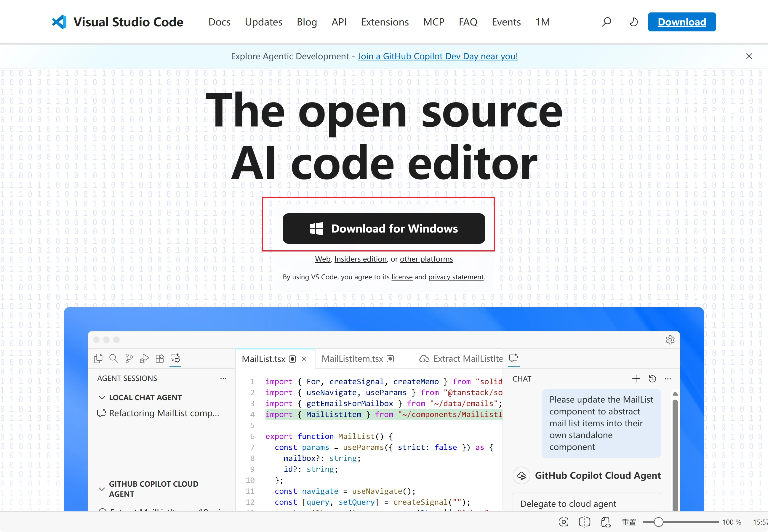Open the Web link below download button
Viewport: 768px width, 532px height.
tap(323, 259)
